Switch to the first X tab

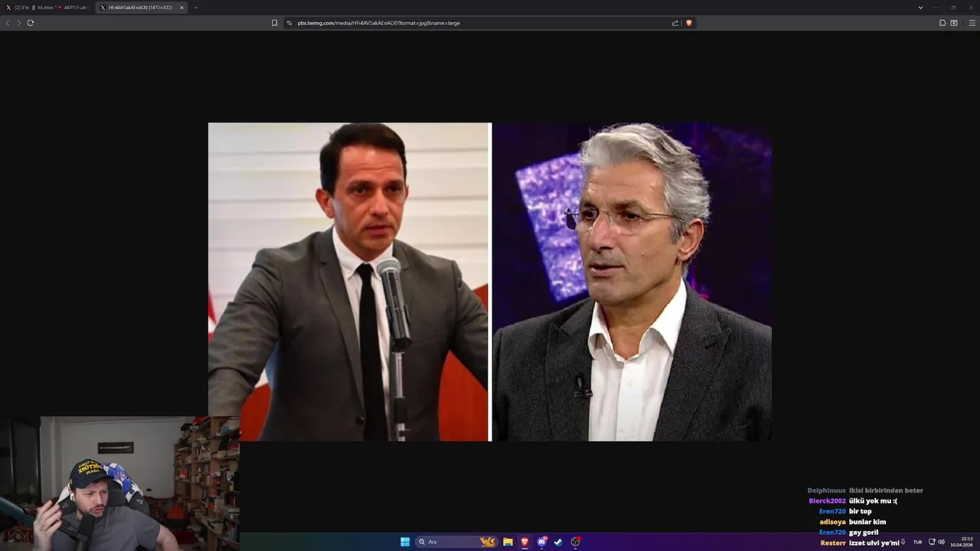(x=15, y=8)
